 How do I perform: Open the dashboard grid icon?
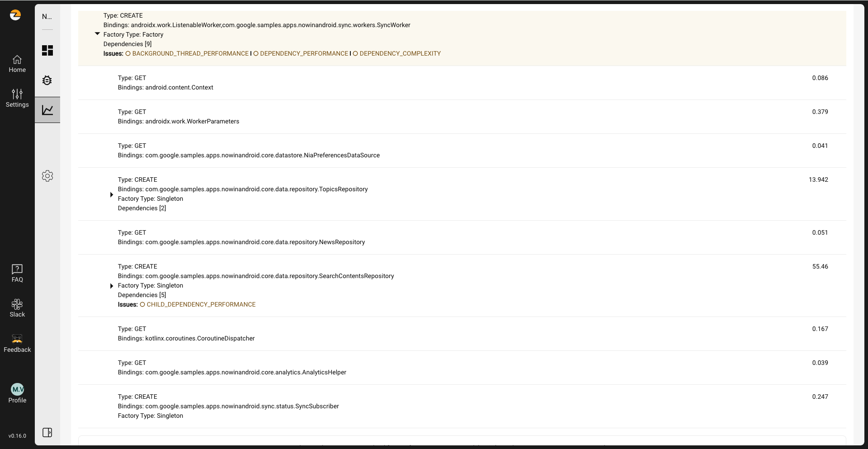47,50
